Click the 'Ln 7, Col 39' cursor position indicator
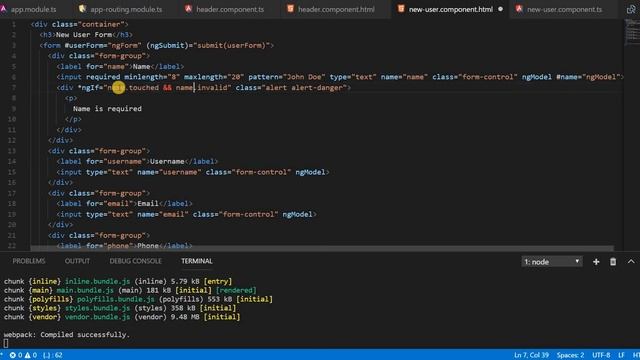Image resolution: width=640 pixels, height=360 pixels. pos(531,355)
